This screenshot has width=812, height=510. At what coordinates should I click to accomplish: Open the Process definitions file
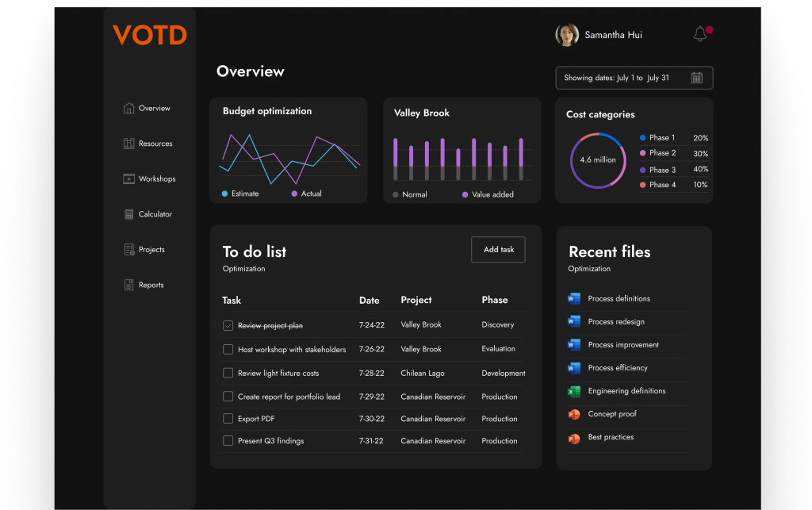point(619,299)
